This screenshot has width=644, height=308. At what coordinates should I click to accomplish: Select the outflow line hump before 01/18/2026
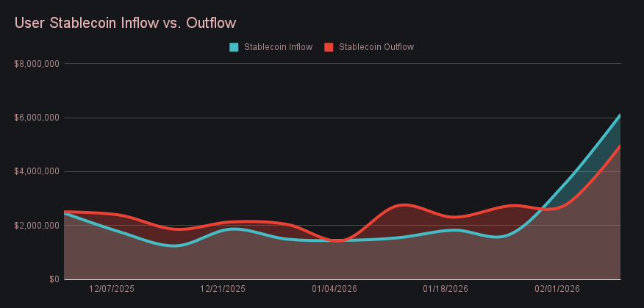click(x=402, y=204)
